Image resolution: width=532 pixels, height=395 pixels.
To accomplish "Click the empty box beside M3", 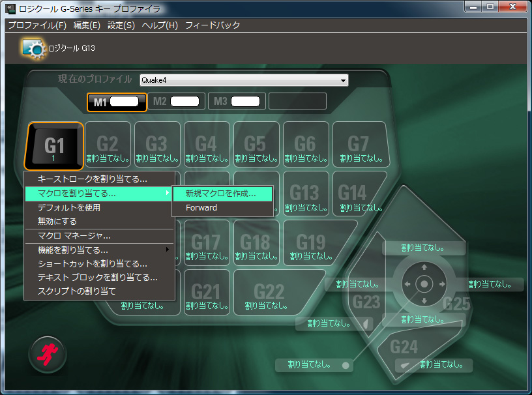I will [297, 101].
